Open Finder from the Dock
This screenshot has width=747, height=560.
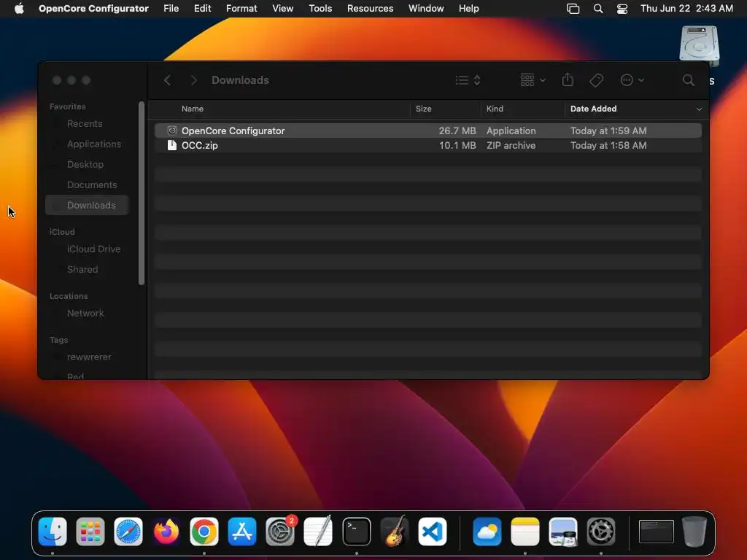(53, 532)
